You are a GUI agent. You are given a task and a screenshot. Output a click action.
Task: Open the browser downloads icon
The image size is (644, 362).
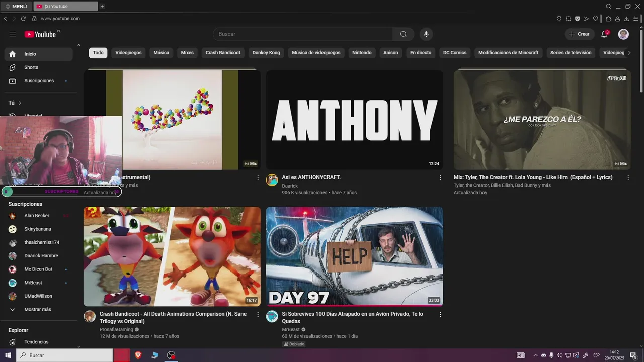(627, 19)
